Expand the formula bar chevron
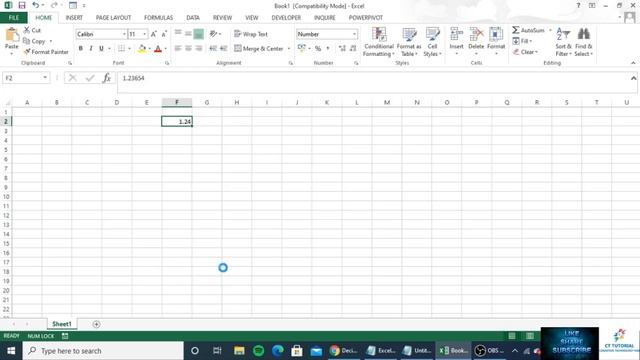Screen dimensions: 640x360 (633, 78)
